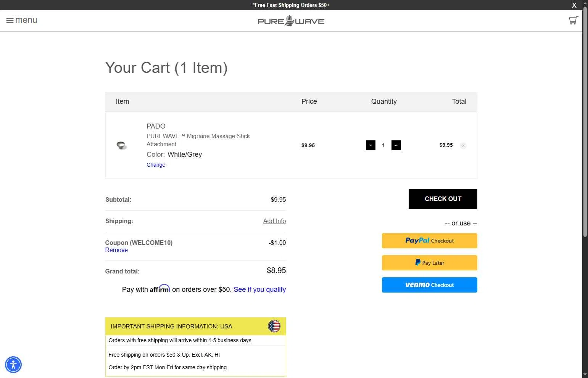Image resolution: width=588 pixels, height=378 pixels.
Task: Click the Your Cart (1 Item) heading
Action: (x=166, y=68)
